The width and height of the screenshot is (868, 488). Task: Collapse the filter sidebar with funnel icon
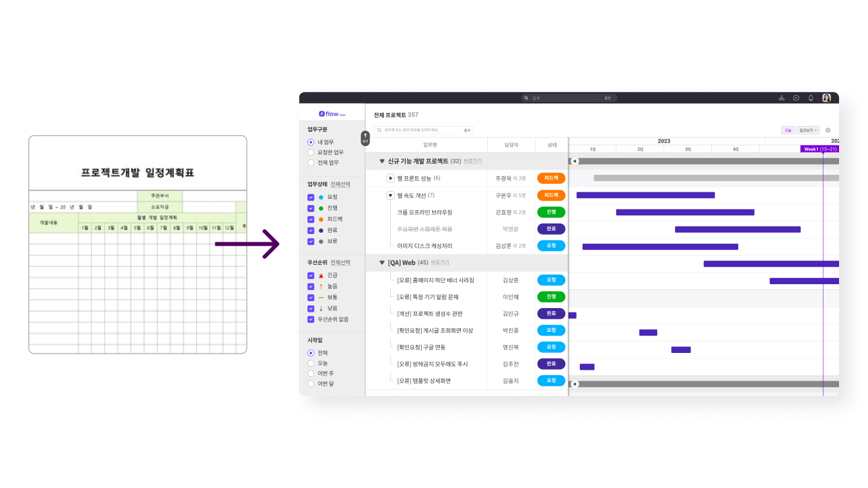coord(365,137)
